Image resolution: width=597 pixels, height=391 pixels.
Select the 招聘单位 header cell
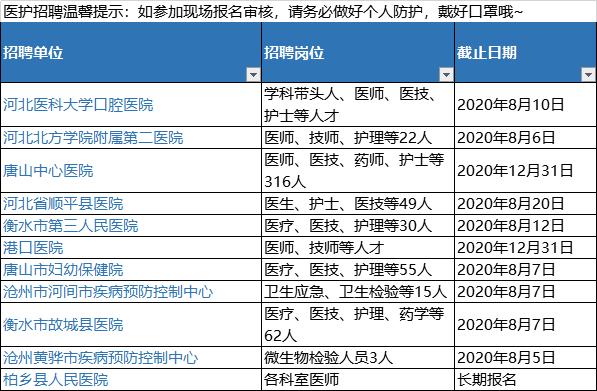coord(131,53)
